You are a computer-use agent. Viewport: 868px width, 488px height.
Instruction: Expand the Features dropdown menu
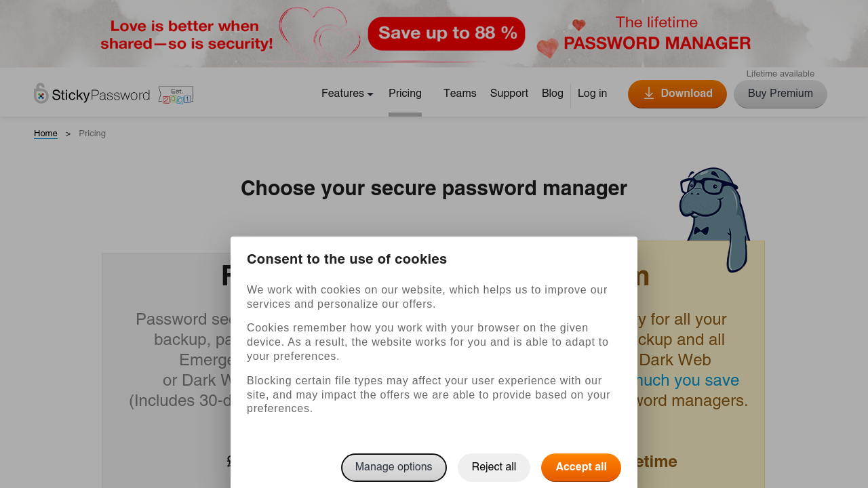347,94
